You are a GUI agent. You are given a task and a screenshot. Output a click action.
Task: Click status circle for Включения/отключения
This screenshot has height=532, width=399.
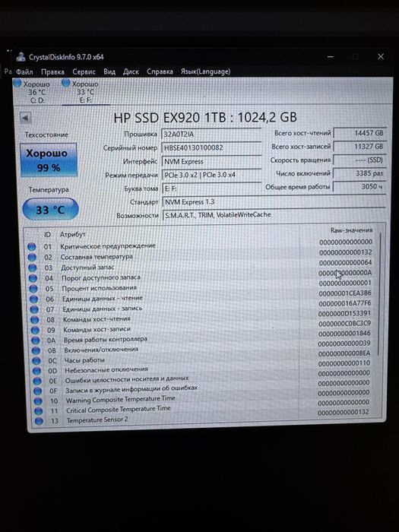[x=36, y=350]
